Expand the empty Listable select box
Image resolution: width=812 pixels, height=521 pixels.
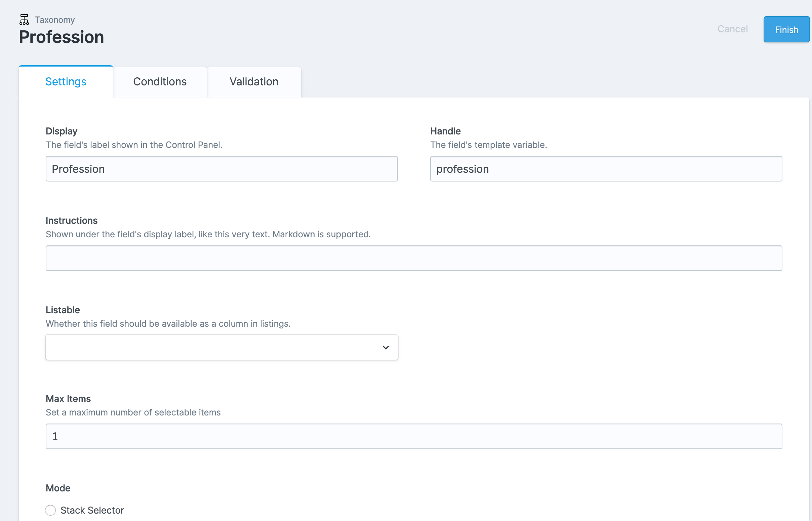click(221, 347)
